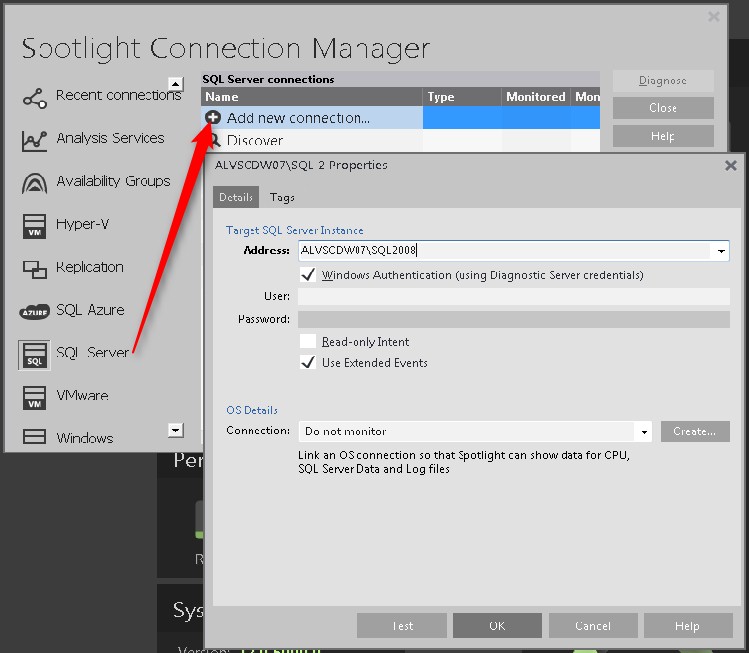This screenshot has height=653, width=749.
Task: Expand the Address dropdown arrow
Action: tap(721, 252)
